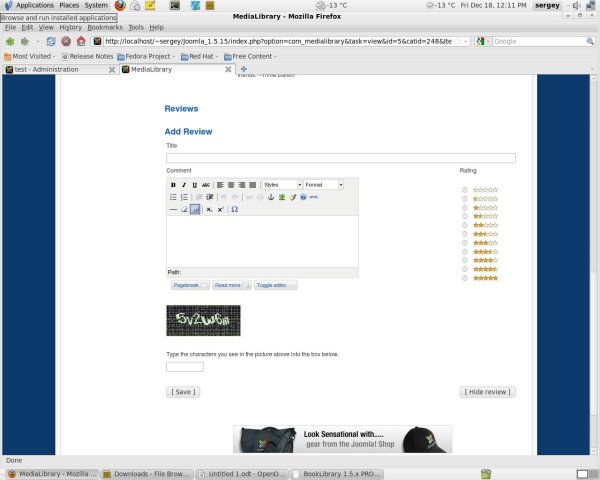This screenshot has height=480, width=600.
Task: Click the Firefox Home icon
Action: tap(81, 41)
